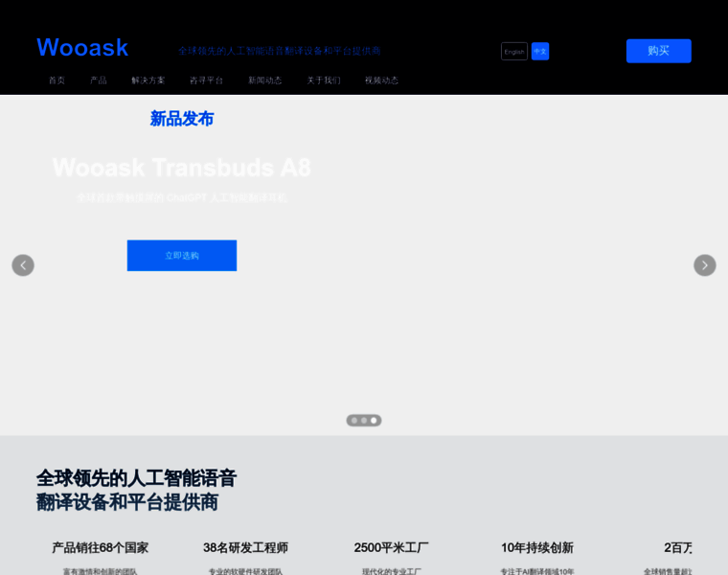The image size is (728, 575).
Task: Click the dark 全球领先的人工智能语音 翻译设备和平台提供商 heading
Action: 136,490
